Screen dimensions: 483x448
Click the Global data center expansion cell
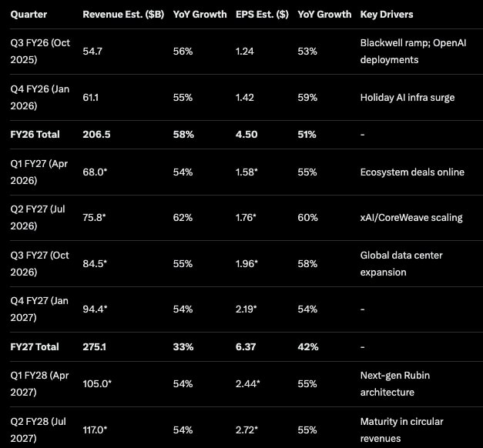[x=401, y=263]
